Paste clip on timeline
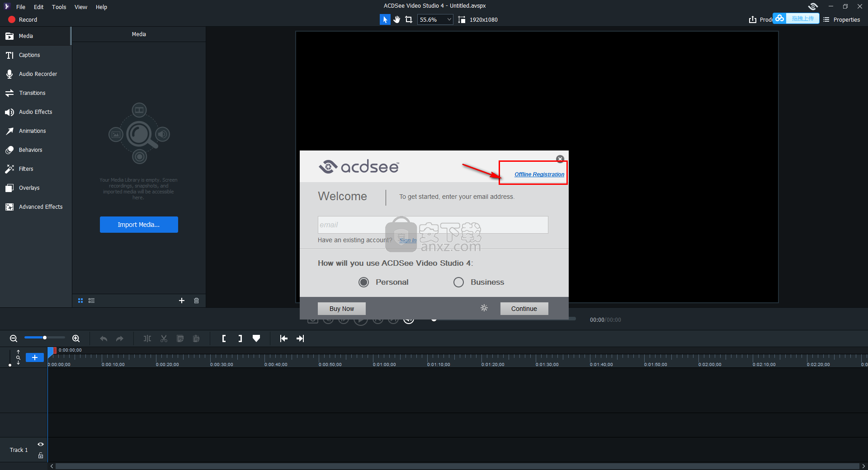868x470 pixels. point(196,338)
